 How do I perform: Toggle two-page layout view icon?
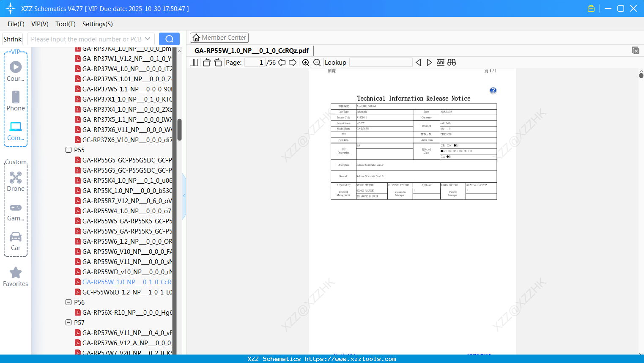point(194,63)
